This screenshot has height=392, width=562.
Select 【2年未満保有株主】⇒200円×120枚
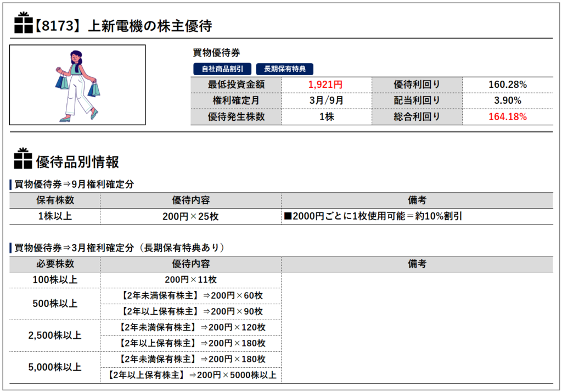[190, 327]
